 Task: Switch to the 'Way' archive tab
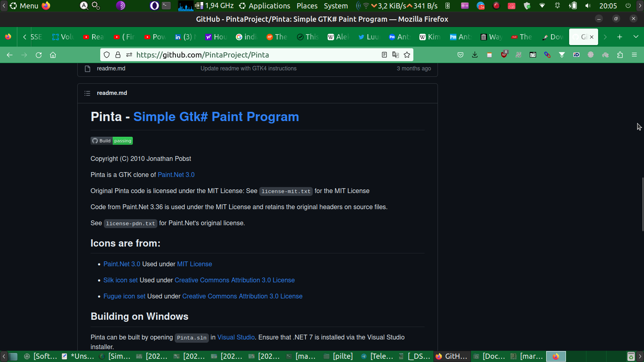pyautogui.click(x=491, y=37)
